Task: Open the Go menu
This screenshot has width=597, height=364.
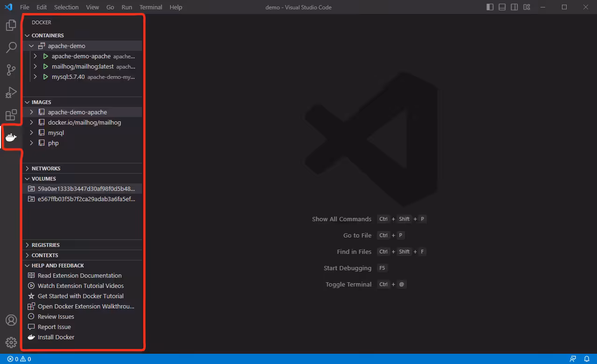Action: pos(110,7)
